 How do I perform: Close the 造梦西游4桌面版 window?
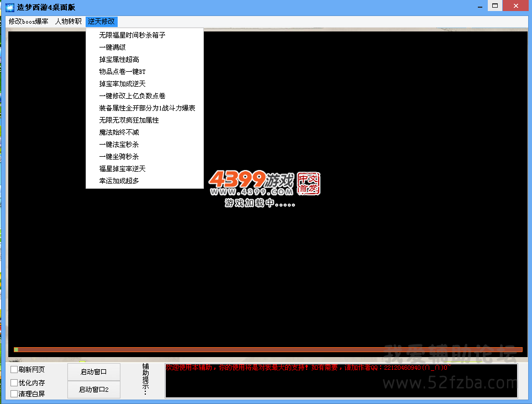click(516, 6)
